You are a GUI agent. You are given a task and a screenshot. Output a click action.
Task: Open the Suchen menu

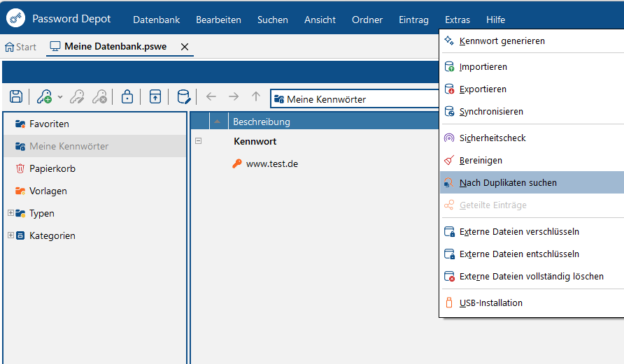pyautogui.click(x=273, y=20)
